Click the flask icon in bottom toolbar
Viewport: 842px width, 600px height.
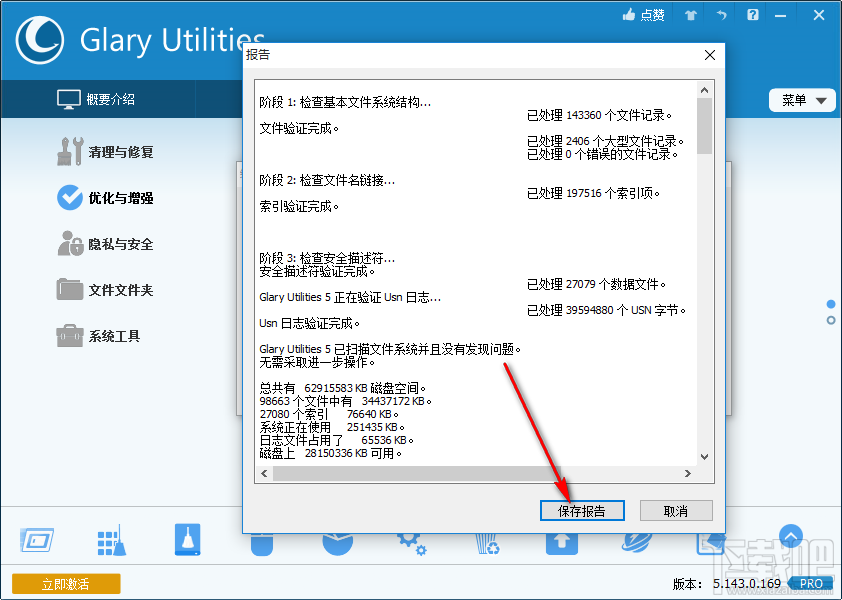[x=186, y=538]
